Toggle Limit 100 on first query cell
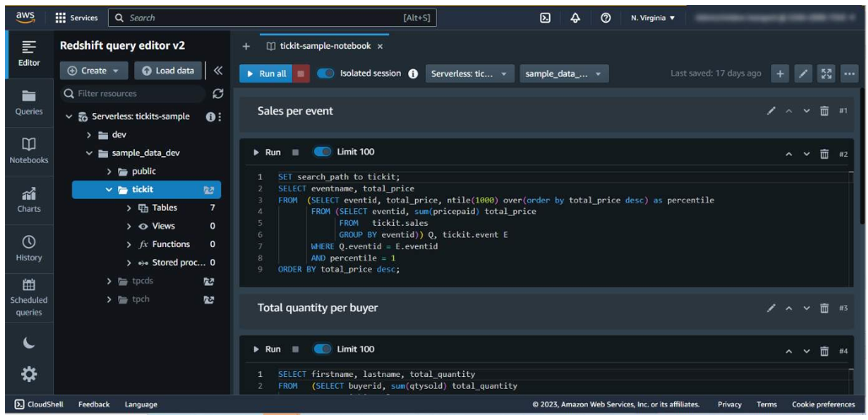 coord(322,152)
